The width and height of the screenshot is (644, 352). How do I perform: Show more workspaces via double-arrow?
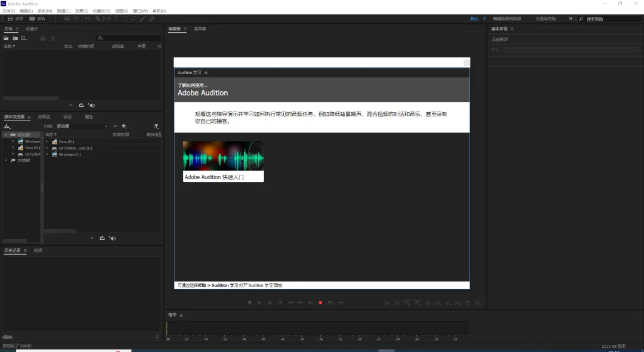pos(571,18)
